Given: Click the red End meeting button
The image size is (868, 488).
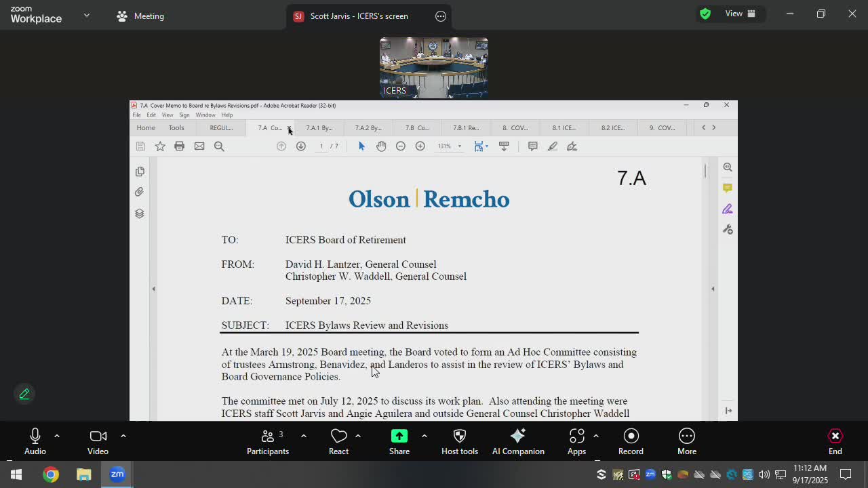Looking at the screenshot, I should [835, 436].
